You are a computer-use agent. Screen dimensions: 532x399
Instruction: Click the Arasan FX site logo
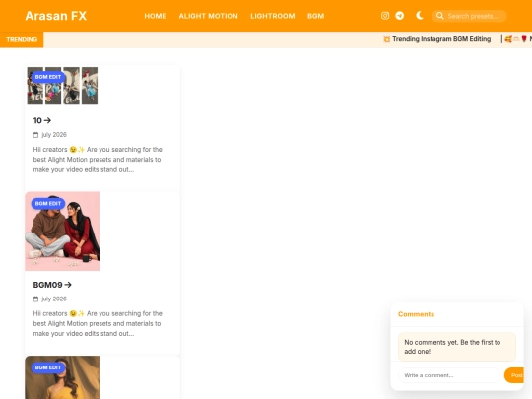click(x=56, y=16)
